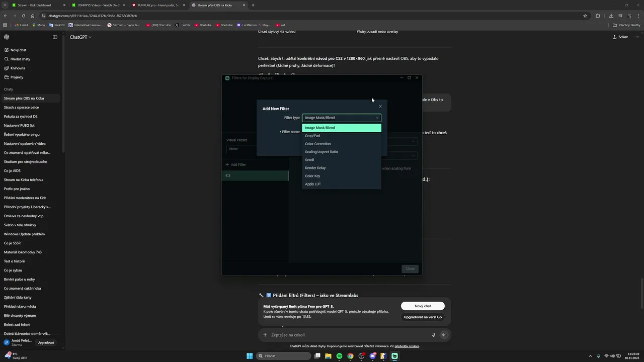644x362 pixels.
Task: Select Scroll filter option
Action: pyautogui.click(x=342, y=160)
